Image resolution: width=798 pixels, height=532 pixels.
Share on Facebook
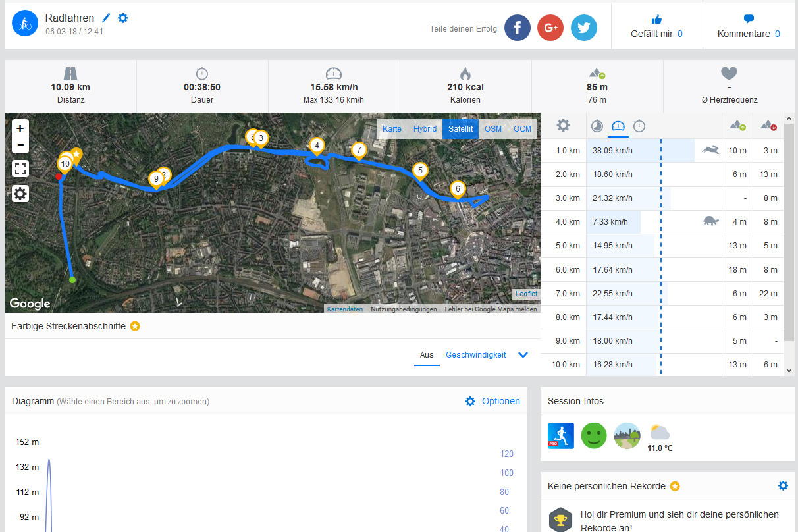(518, 28)
